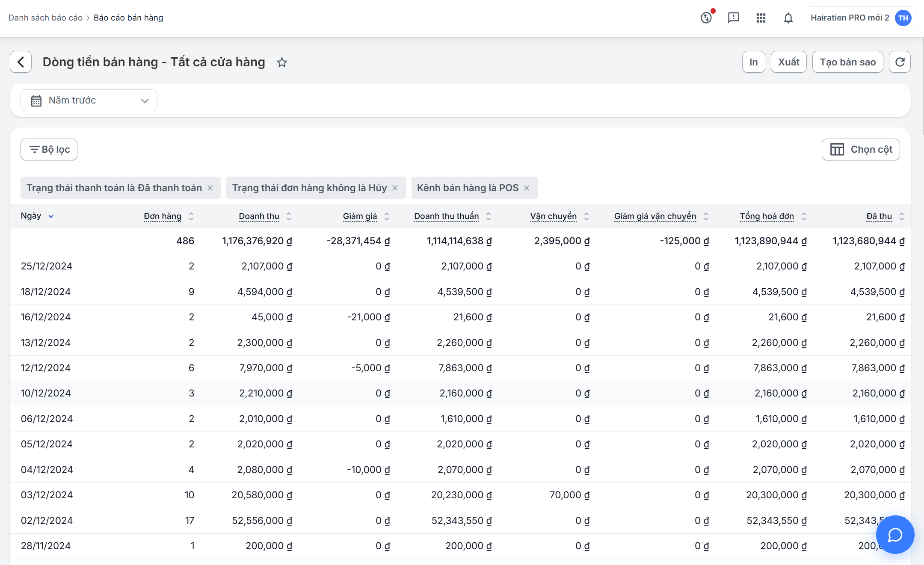Open the feedback message icon
Image resolution: width=924 pixels, height=565 pixels.
coord(733,18)
